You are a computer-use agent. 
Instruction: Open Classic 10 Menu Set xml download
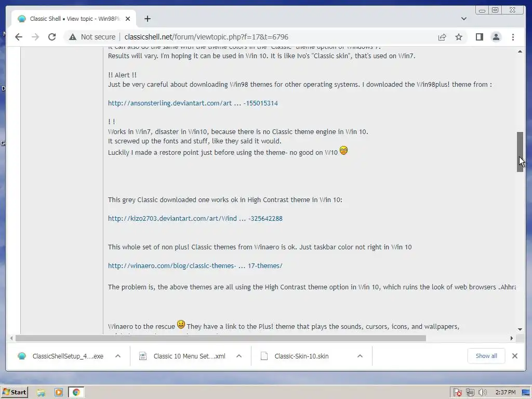coord(182,356)
